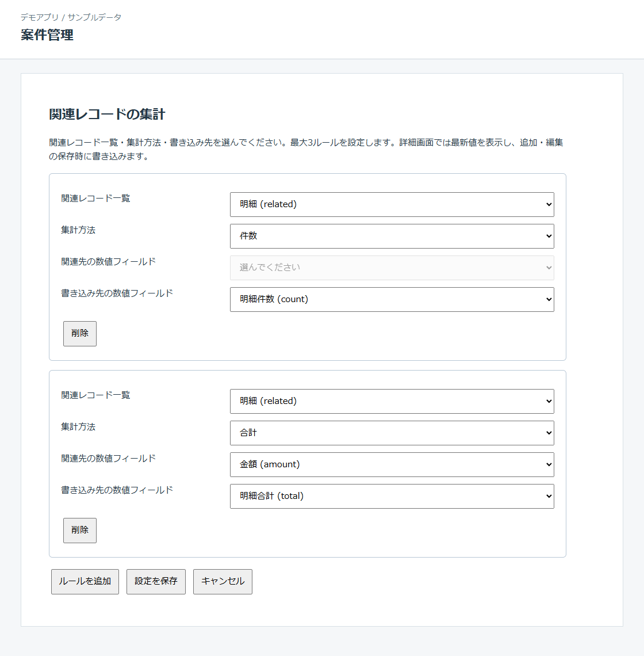Open the 金額 (amount) dropdown
The height and width of the screenshot is (656, 644).
392,464
